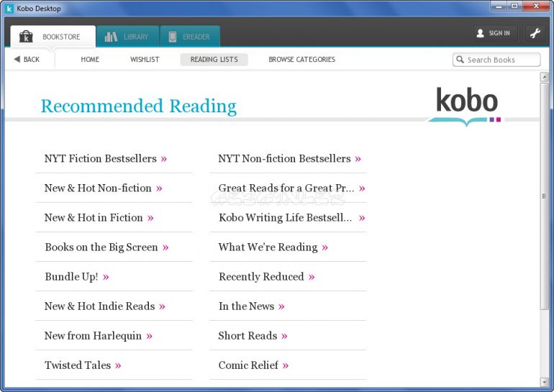The width and height of the screenshot is (554, 392).
Task: Open settings via the wrench icon
Action: coord(535,33)
